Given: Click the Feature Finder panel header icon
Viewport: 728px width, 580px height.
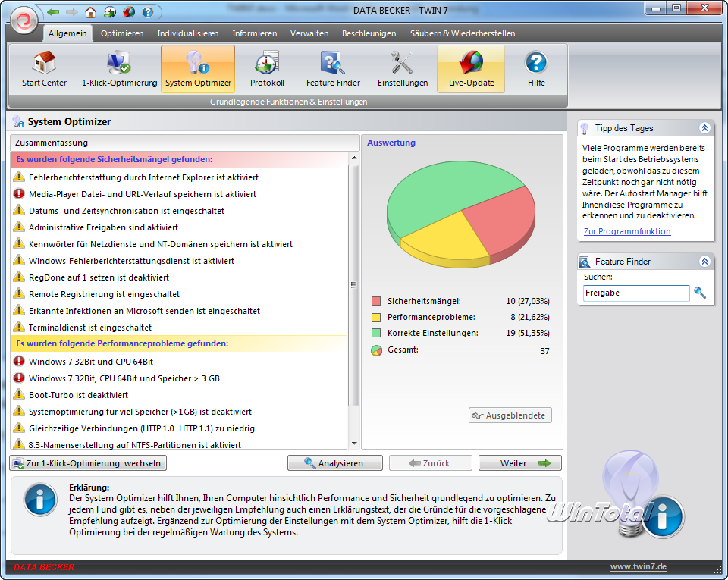Looking at the screenshot, I should click(584, 262).
